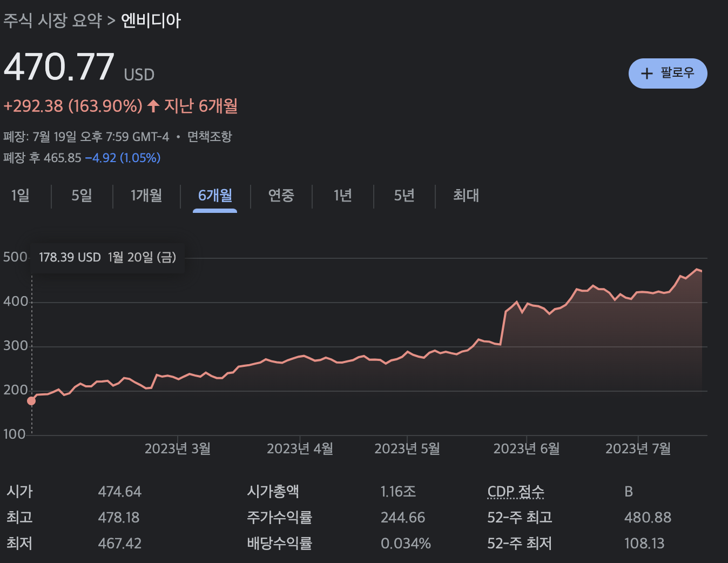Click the 엔비디아 breadcrumb title
This screenshot has height=563, width=728.
[x=151, y=21]
